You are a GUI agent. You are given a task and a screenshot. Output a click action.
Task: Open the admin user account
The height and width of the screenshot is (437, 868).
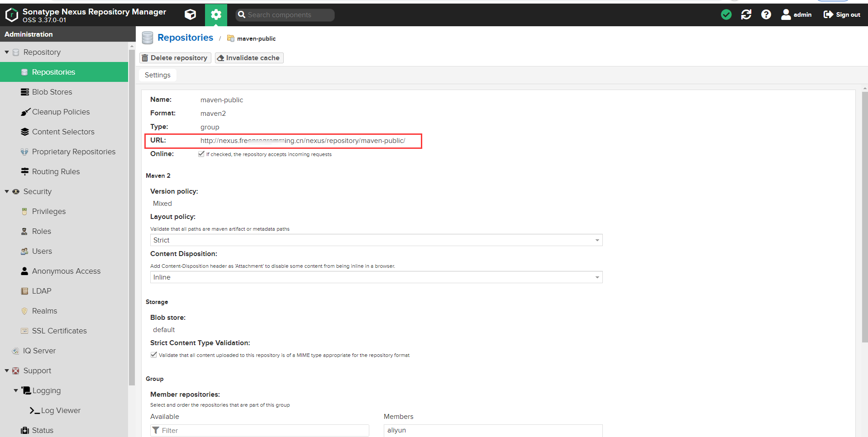pyautogui.click(x=796, y=14)
